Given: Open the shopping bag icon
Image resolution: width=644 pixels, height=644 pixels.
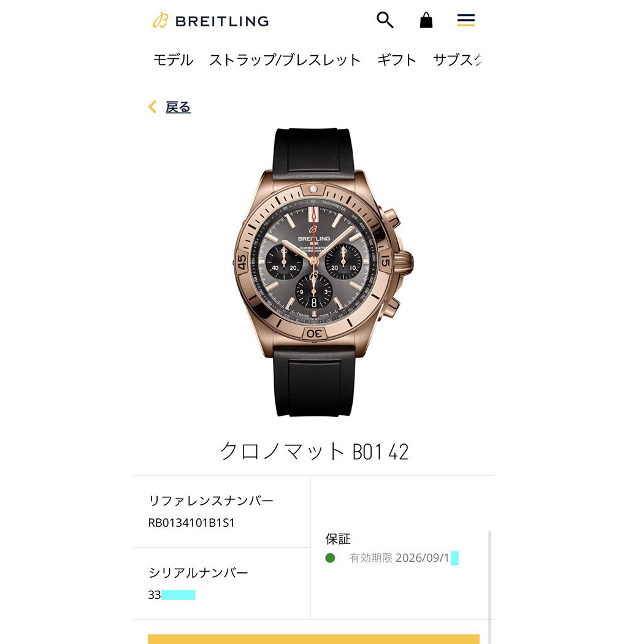Looking at the screenshot, I should click(x=426, y=20).
